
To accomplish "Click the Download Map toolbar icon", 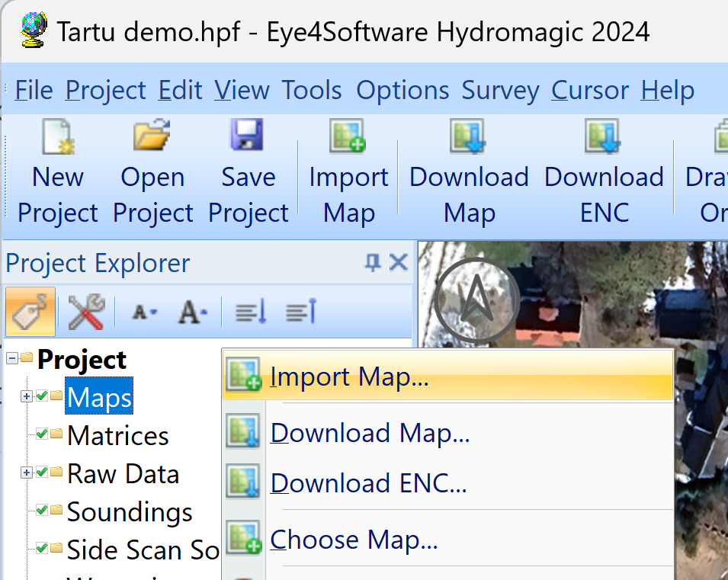I will [467, 136].
